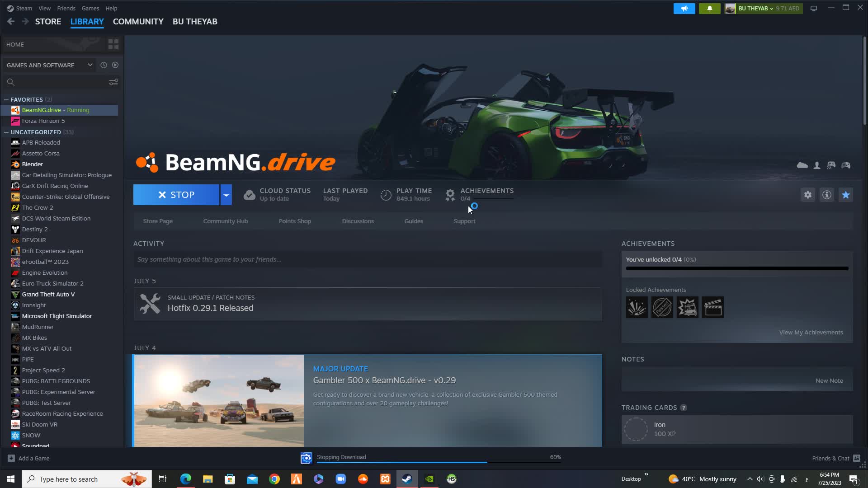This screenshot has width=868, height=488.
Task: Open the game settings gear icon
Action: point(807,195)
